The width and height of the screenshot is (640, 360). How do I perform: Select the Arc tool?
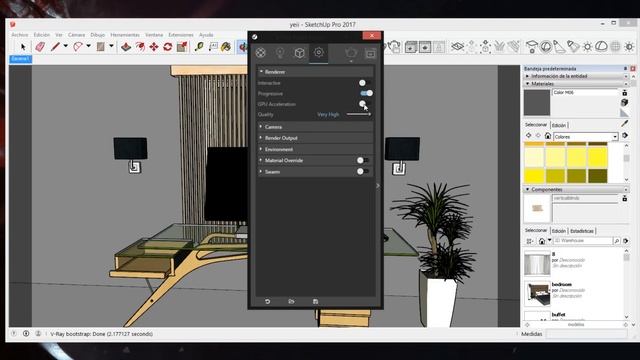click(78, 47)
